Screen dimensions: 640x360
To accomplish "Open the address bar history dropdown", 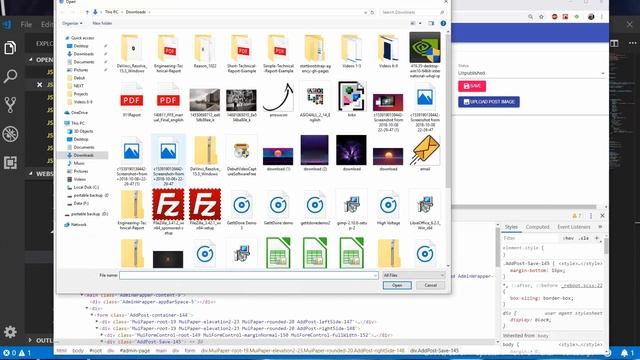I will click(365, 12).
